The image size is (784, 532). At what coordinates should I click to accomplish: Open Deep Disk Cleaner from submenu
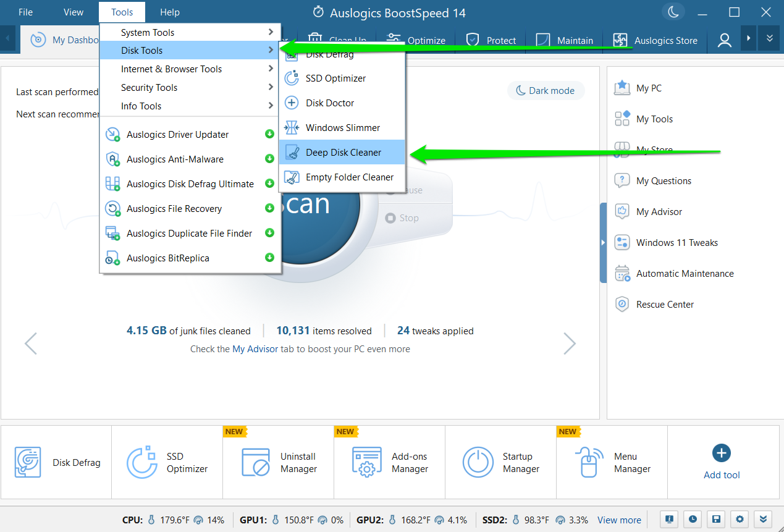tap(343, 153)
